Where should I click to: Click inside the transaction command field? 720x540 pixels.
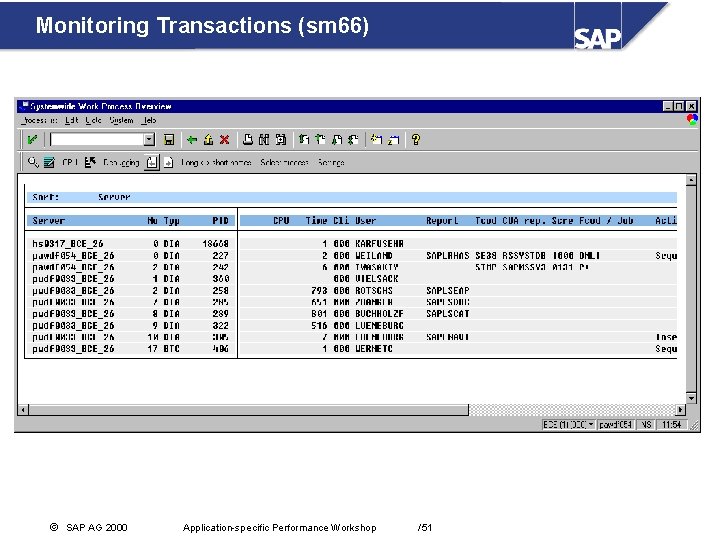click(x=97, y=140)
